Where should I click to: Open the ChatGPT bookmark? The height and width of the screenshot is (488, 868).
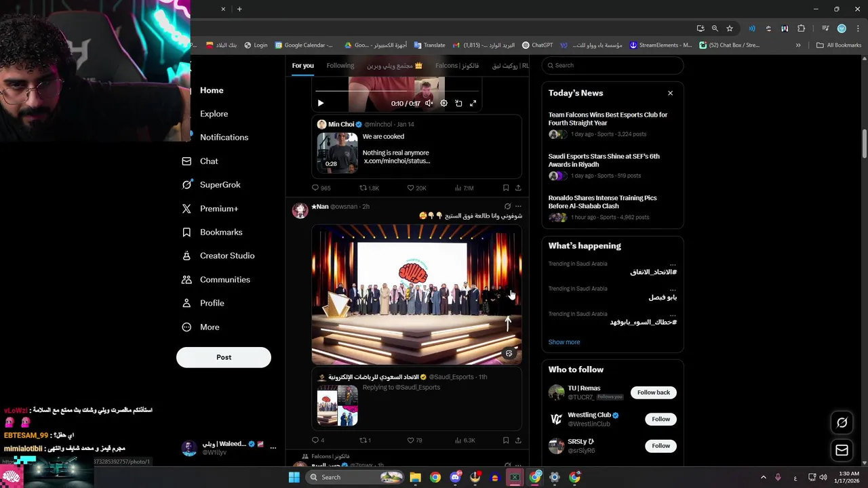pyautogui.click(x=537, y=45)
